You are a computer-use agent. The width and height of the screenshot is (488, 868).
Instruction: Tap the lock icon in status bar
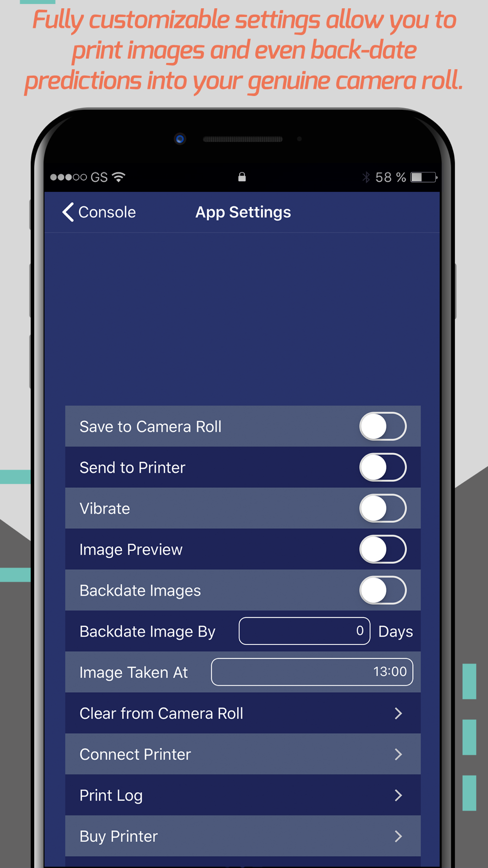pyautogui.click(x=242, y=177)
